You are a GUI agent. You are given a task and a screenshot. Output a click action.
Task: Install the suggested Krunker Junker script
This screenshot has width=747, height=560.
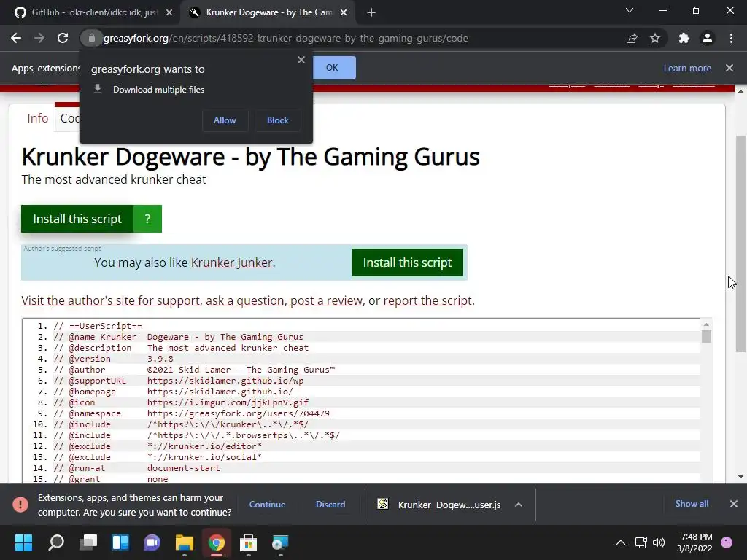pyautogui.click(x=407, y=262)
